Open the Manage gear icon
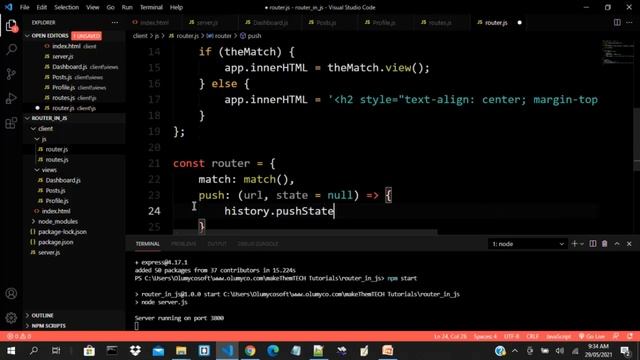 [x=11, y=318]
